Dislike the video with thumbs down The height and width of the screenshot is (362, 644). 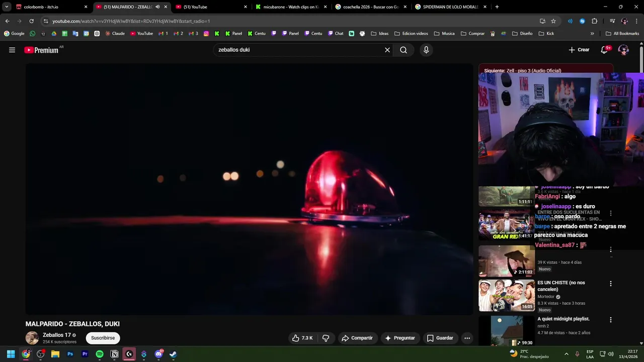(326, 338)
